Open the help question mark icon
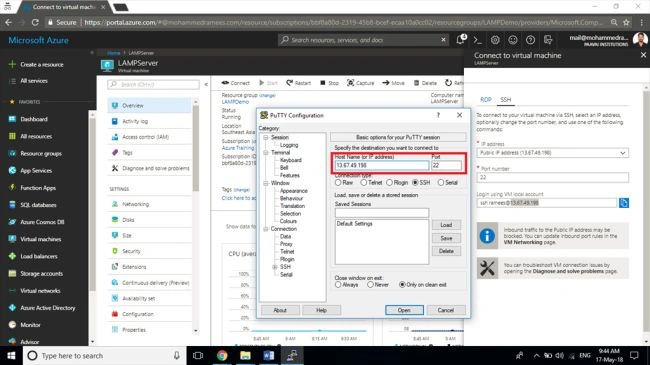Viewport: 650px width, 365px height. point(530,40)
